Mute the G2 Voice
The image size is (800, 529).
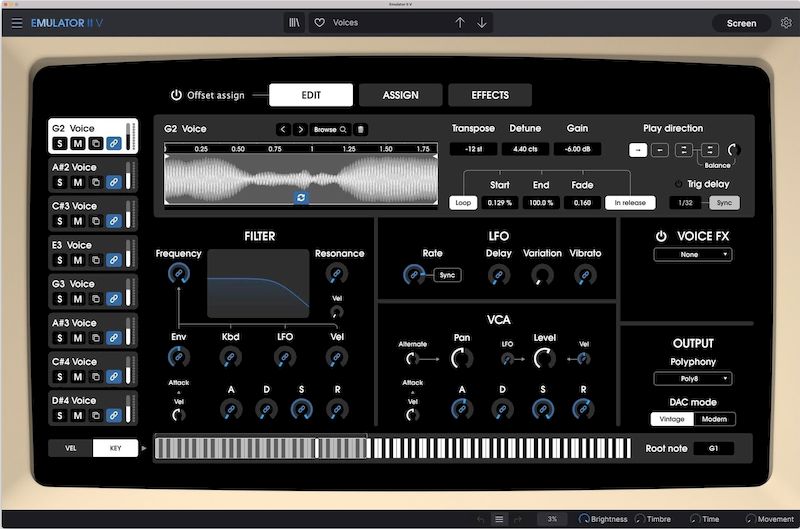coord(78,143)
